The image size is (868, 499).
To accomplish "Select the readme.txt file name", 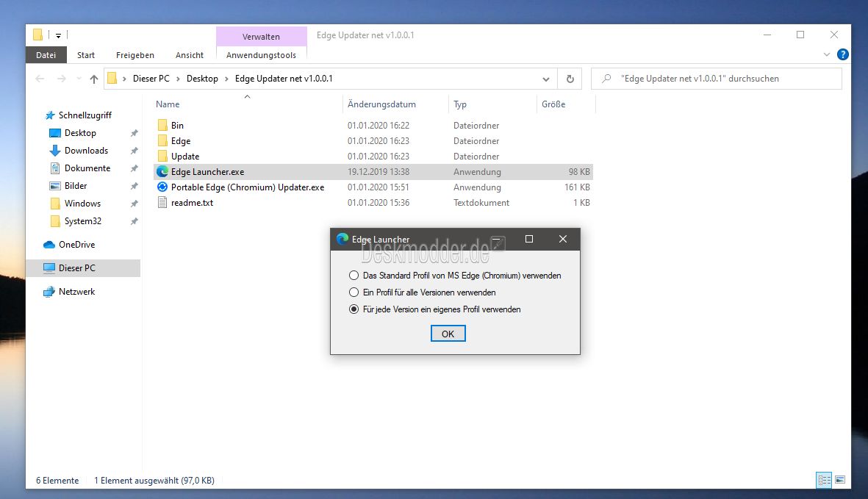I will pyautogui.click(x=192, y=203).
